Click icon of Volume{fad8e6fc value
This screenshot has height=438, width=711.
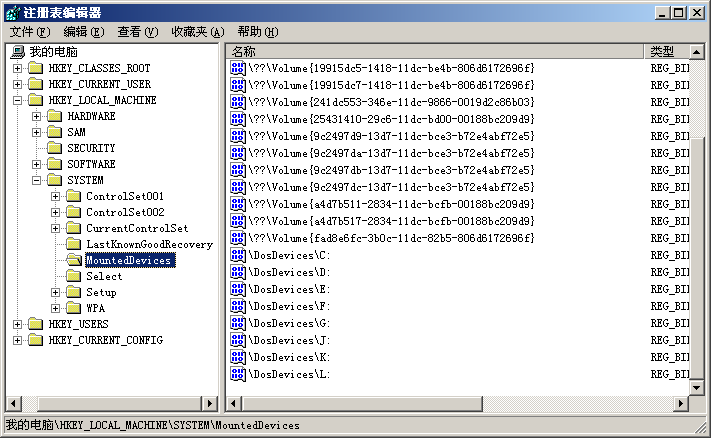tap(238, 238)
